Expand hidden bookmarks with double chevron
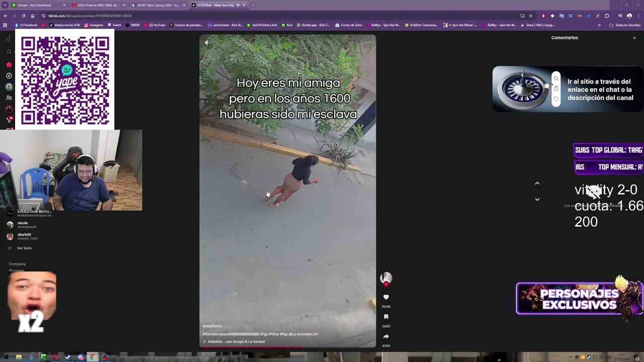This screenshot has height=362, width=644. click(599, 25)
